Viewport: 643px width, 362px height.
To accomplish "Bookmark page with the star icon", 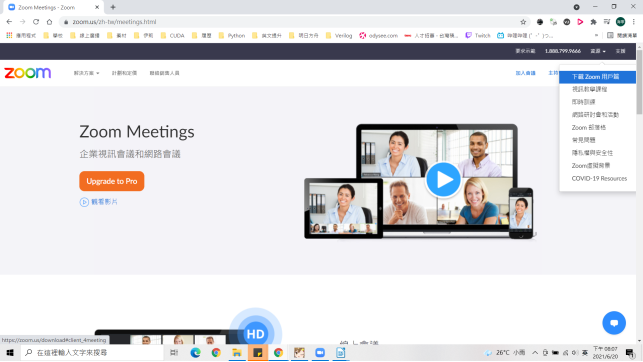I will [523, 22].
